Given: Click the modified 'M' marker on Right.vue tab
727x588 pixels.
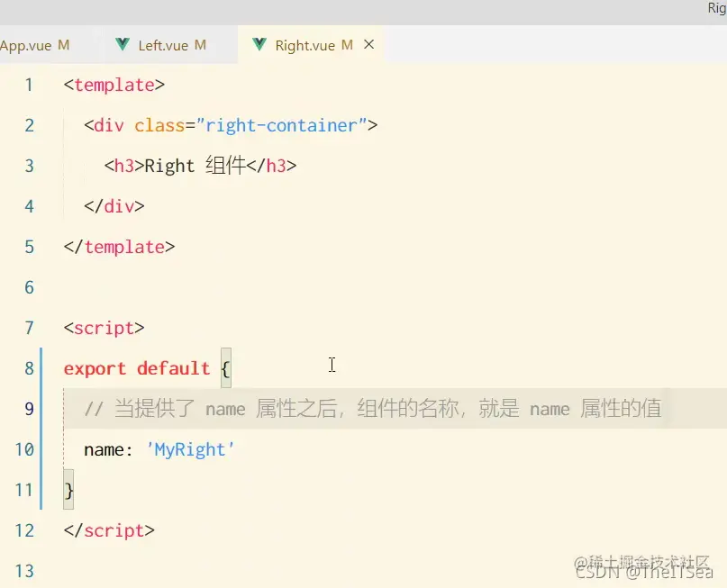Looking at the screenshot, I should (347, 45).
